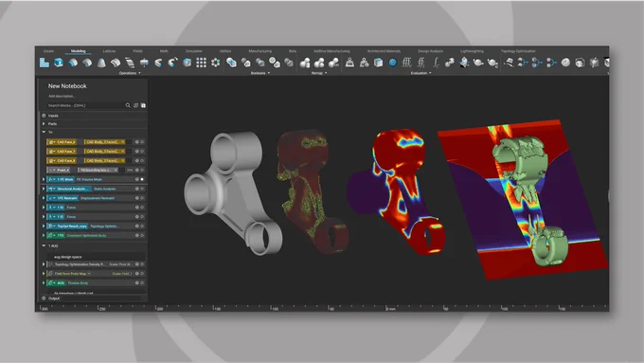Open the Operations group dropdown
Screen dimensions: 644x363
[130, 73]
